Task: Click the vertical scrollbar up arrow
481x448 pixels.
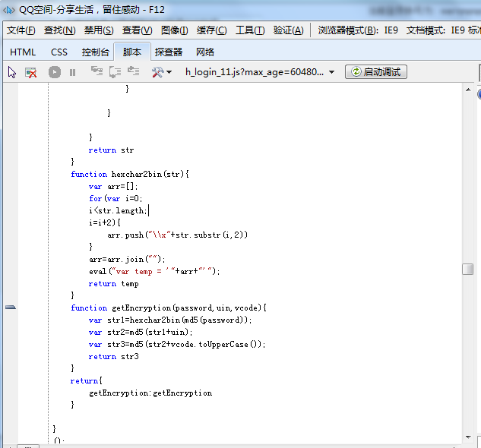Action: point(468,90)
